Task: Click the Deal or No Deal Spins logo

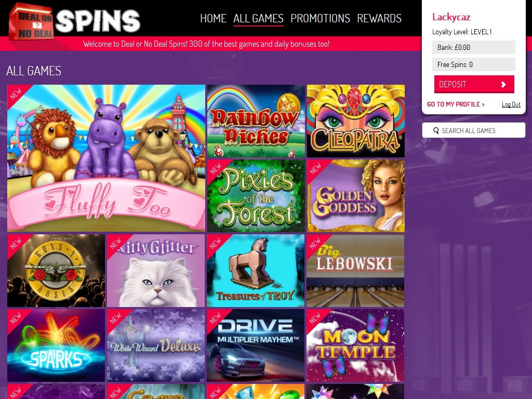Action: click(x=74, y=22)
